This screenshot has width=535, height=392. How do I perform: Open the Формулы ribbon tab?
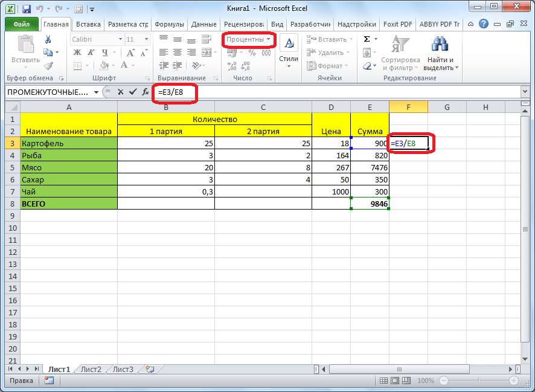[169, 24]
